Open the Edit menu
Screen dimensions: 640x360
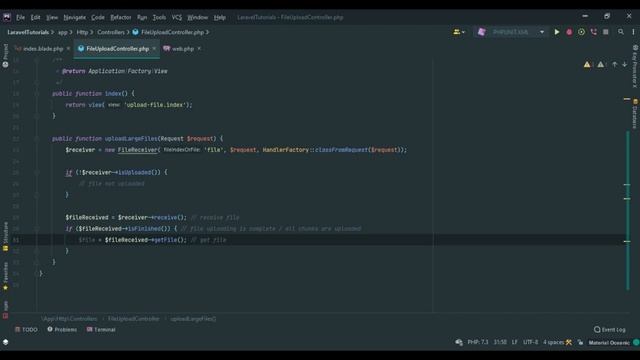tap(36, 18)
